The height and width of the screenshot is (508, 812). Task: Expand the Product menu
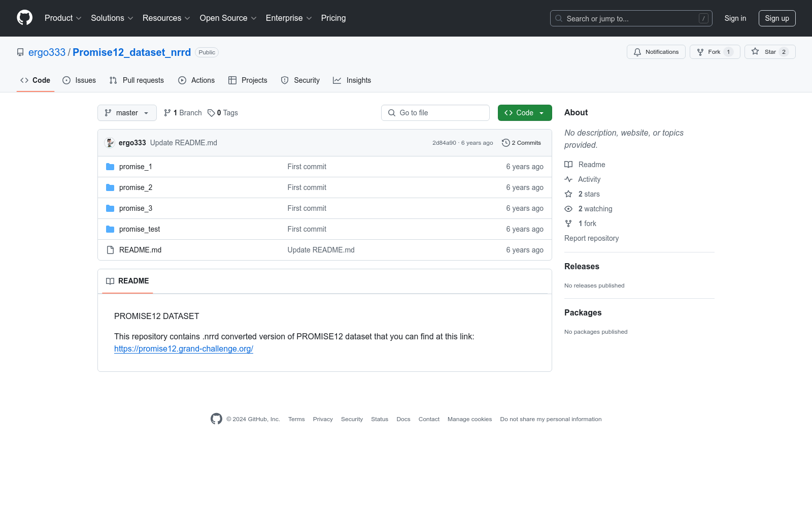coord(62,18)
